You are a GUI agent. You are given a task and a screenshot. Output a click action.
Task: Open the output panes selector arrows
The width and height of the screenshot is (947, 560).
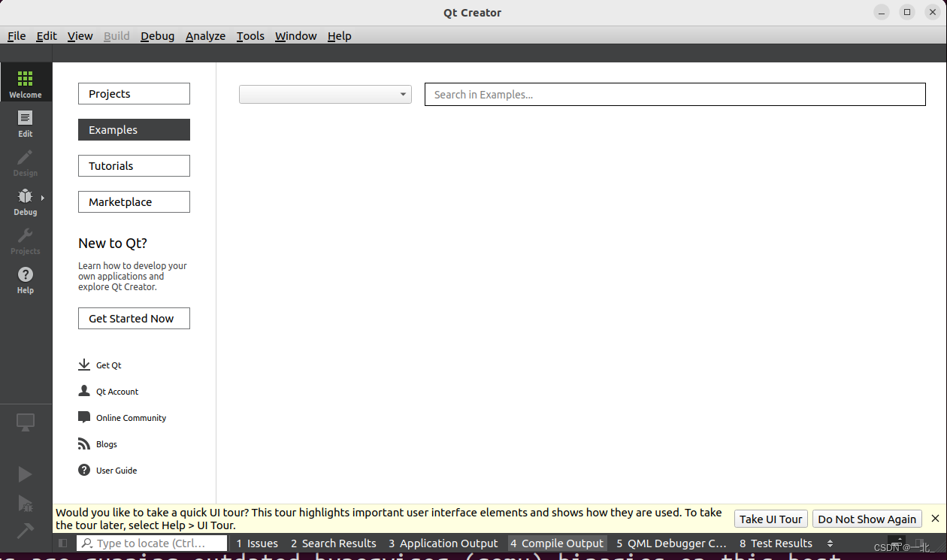point(830,543)
